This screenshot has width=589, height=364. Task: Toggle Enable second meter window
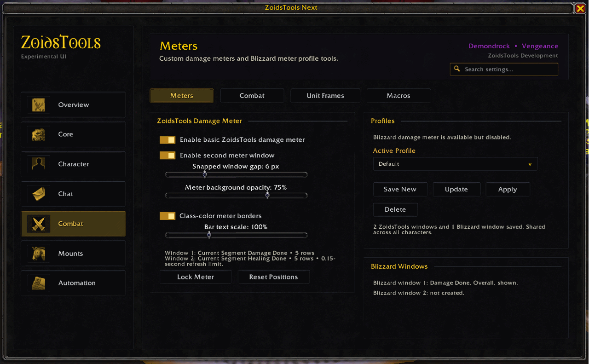point(167,156)
